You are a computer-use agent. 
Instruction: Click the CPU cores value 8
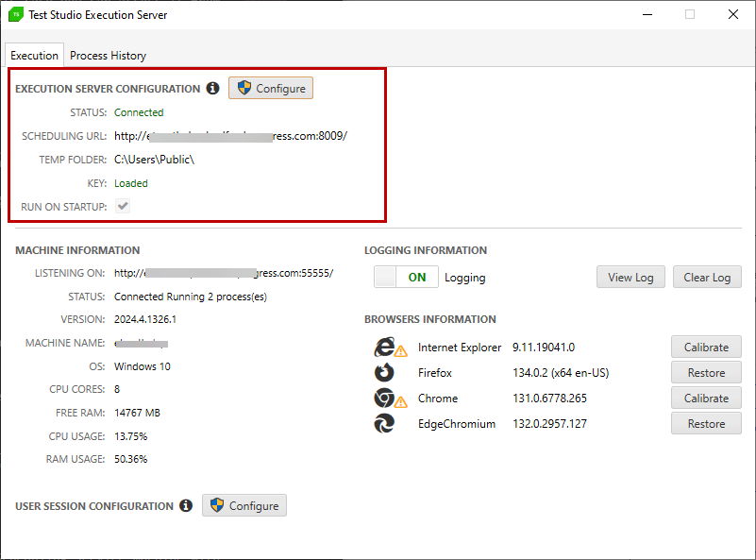[x=117, y=389]
